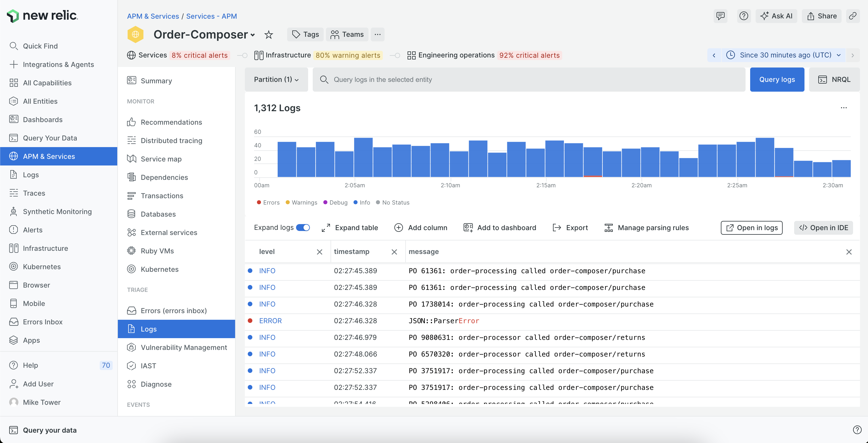Toggle Errors visibility in the legend
The width and height of the screenshot is (868, 443).
tap(268, 202)
